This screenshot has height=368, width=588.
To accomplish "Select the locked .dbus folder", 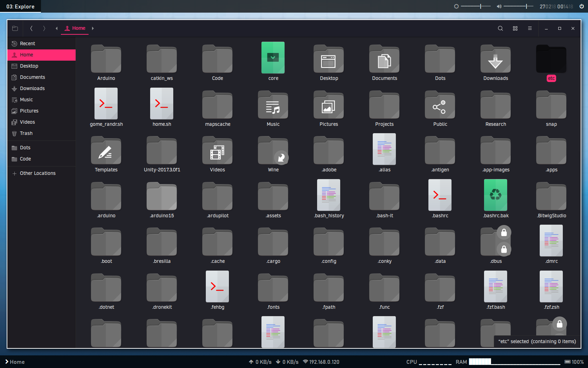I will coord(496,242).
